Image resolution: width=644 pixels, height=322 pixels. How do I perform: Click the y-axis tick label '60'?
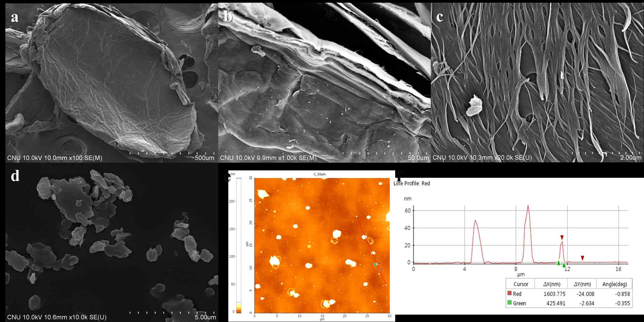click(408, 211)
